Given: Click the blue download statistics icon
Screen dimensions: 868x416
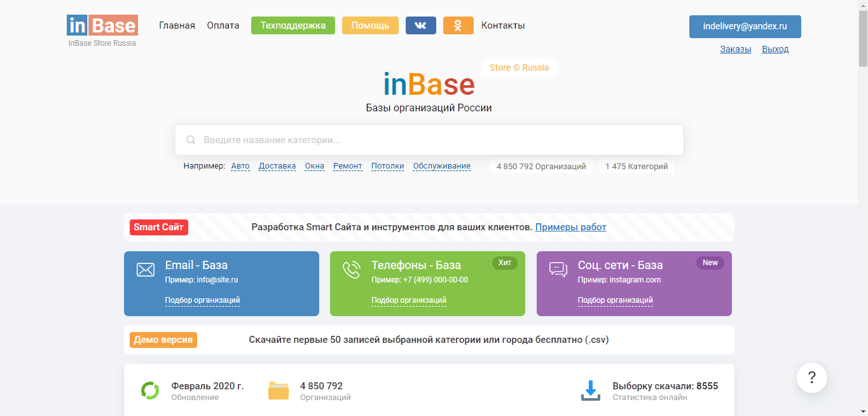Looking at the screenshot, I should [x=591, y=391].
